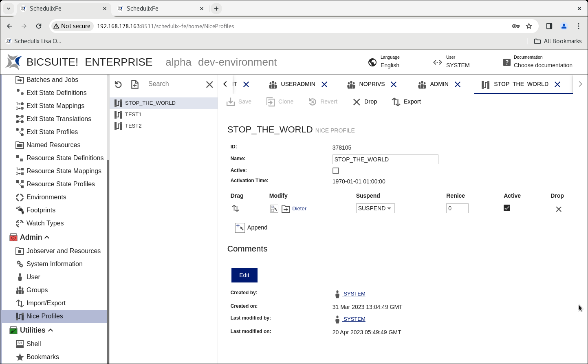Image resolution: width=588 pixels, height=364 pixels.
Task: Click the modify icon beside the Dieter entry
Action: [x=274, y=209]
